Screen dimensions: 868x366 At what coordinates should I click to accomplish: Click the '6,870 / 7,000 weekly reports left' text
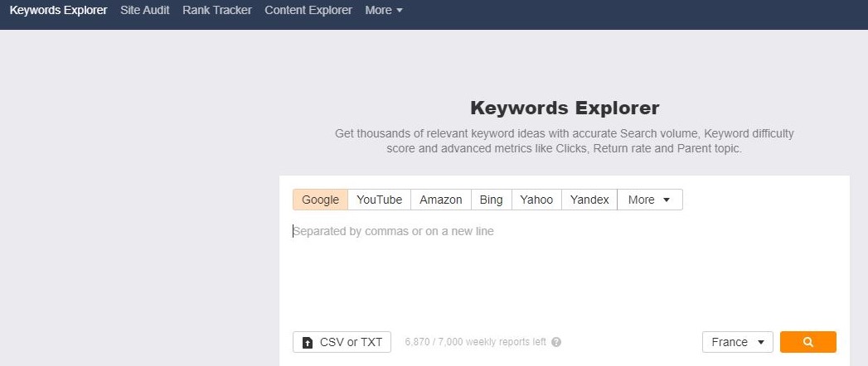pos(476,342)
